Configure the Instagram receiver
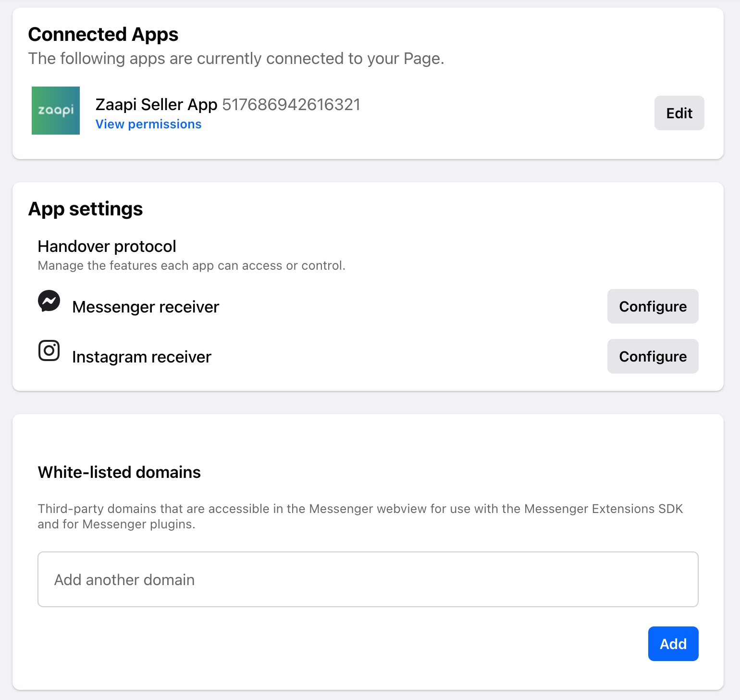 [x=653, y=356]
